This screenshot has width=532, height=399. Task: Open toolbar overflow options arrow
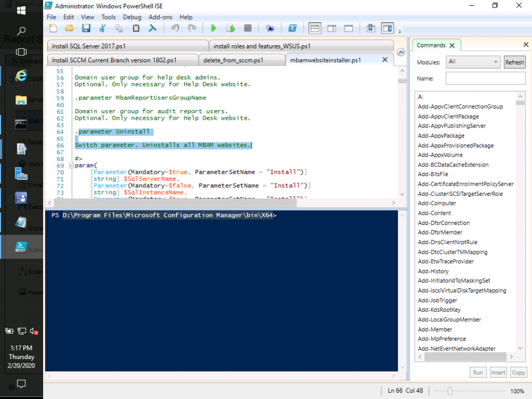(400, 31)
